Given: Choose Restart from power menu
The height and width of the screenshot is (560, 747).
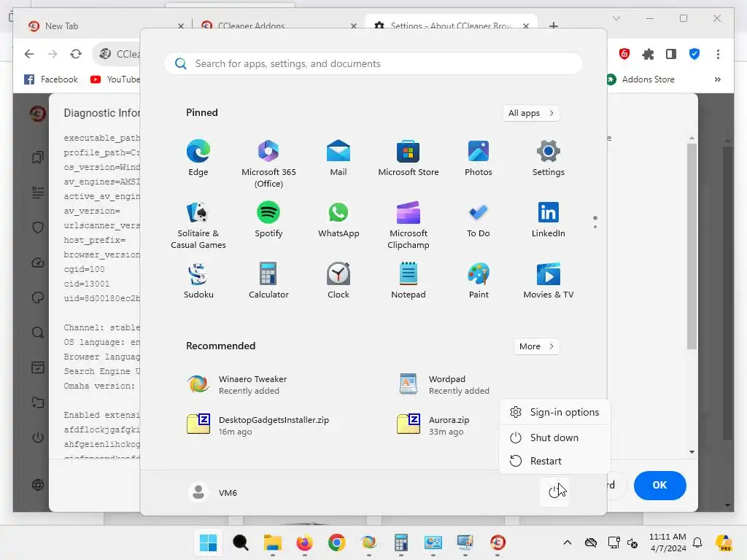Looking at the screenshot, I should [554, 461].
